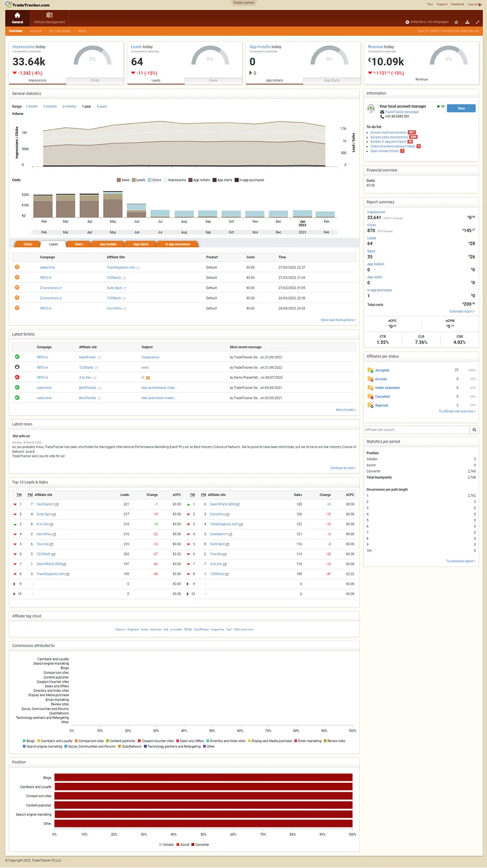Screen dimensions: 487x868
Task: Select the Clicks tab in Impressions card
Action: (95, 80)
